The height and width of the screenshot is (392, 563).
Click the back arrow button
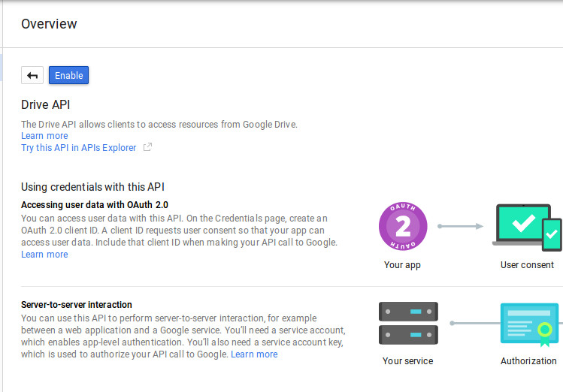(x=32, y=75)
